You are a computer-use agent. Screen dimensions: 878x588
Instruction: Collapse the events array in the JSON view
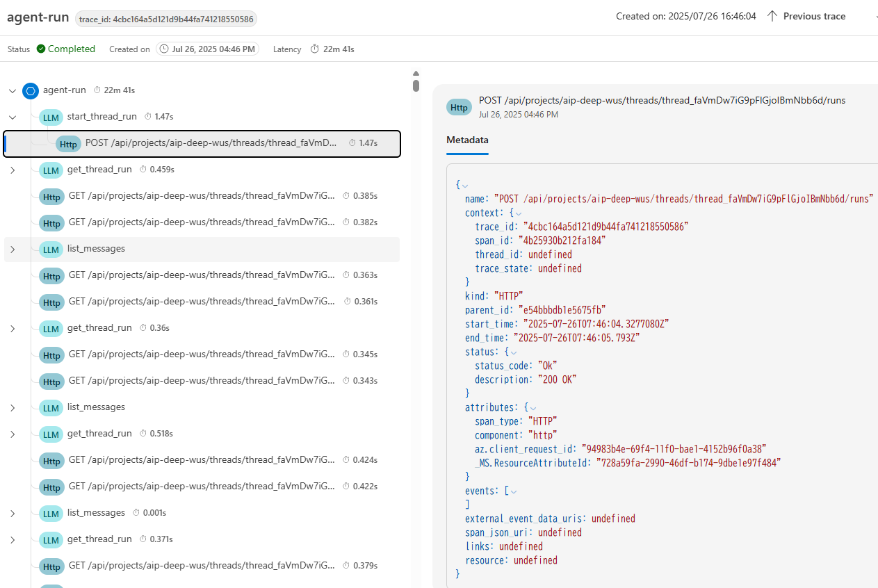pyautogui.click(x=512, y=491)
